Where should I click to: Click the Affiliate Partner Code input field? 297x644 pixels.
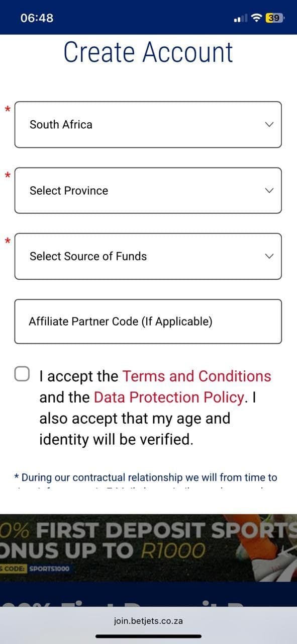[148, 321]
